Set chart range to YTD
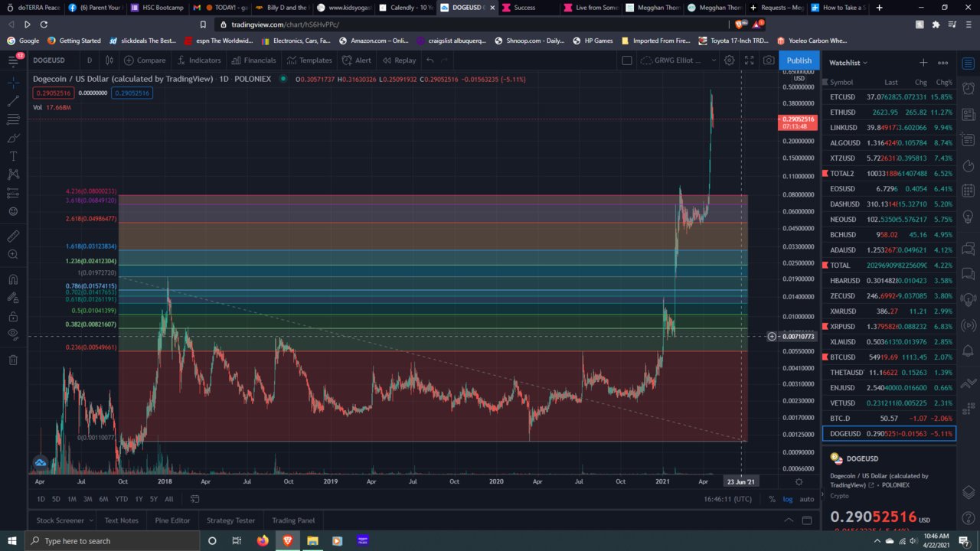The width and height of the screenshot is (980, 551). pyautogui.click(x=121, y=499)
